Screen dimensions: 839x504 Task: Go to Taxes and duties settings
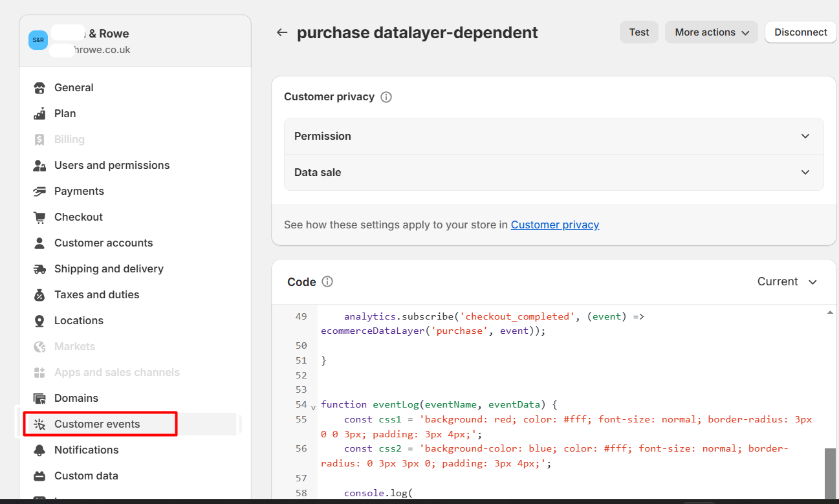point(96,295)
